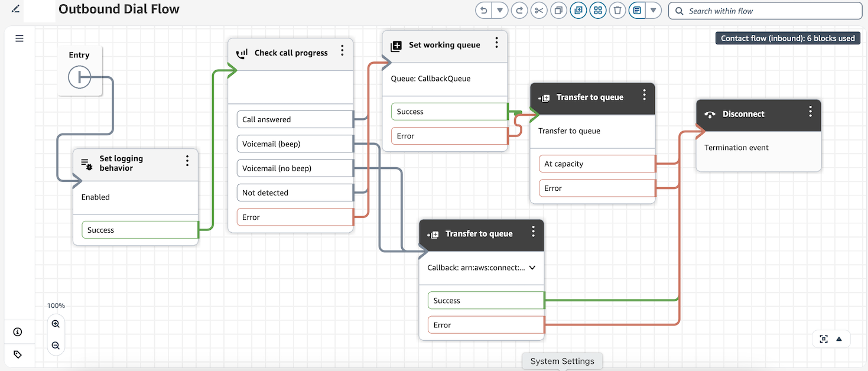868x371 pixels.
Task: Expand the Callback ARN chevron
Action: 532,268
